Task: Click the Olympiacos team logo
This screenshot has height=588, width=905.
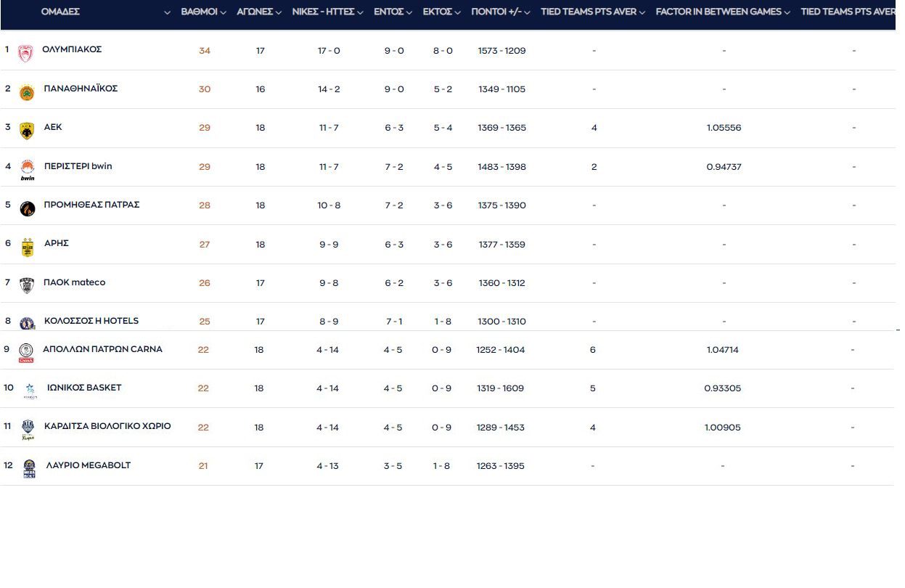Action: (x=25, y=52)
